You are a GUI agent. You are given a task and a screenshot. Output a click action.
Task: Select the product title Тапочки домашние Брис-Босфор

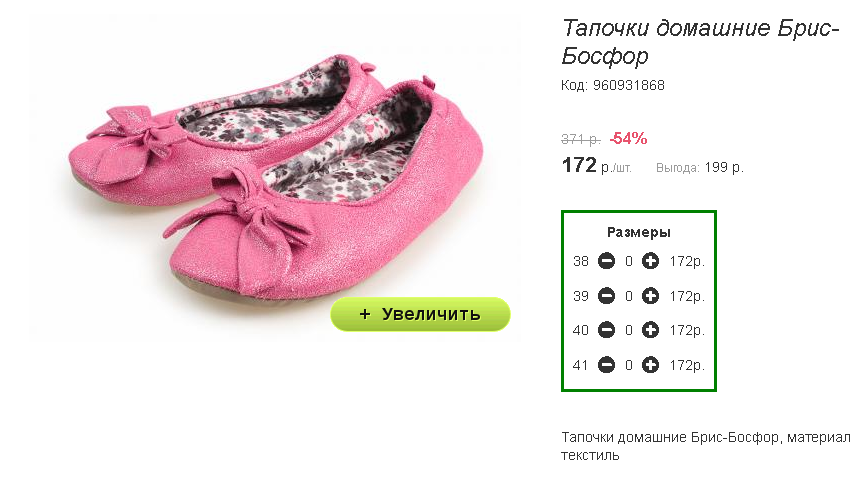(700, 42)
